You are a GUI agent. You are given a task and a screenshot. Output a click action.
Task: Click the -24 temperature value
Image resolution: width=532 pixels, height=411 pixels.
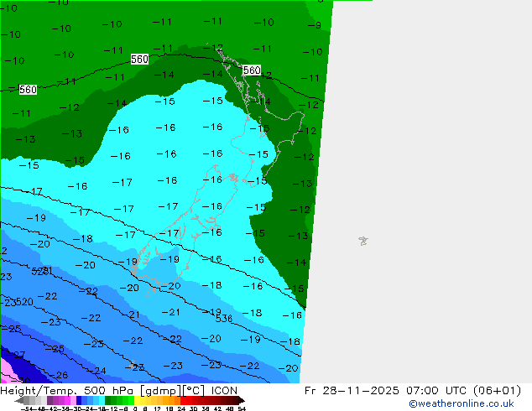coord(96,371)
